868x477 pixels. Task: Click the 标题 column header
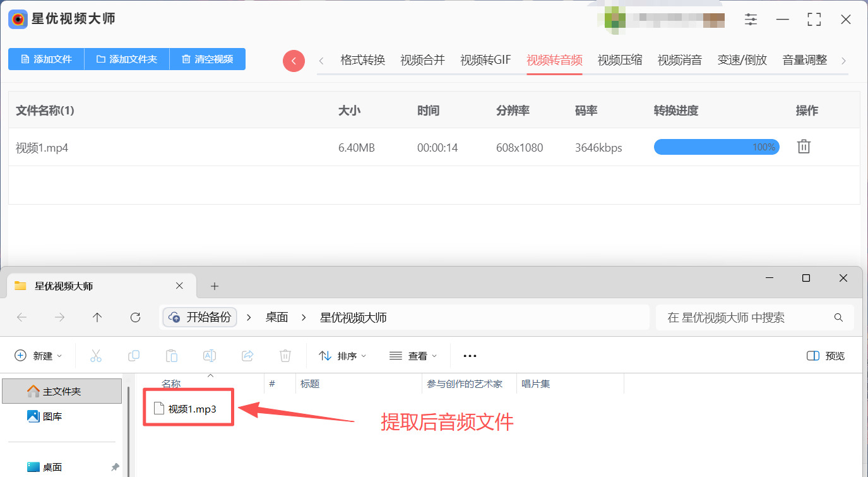pos(310,383)
